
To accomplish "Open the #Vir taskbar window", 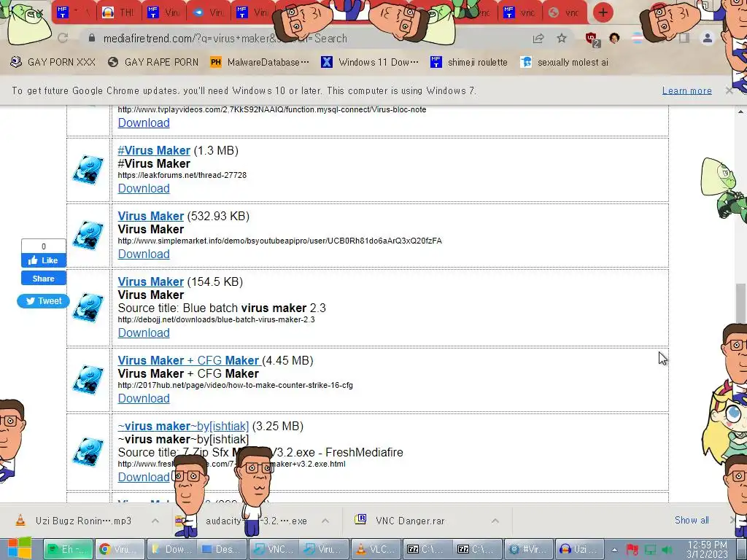I will (529, 549).
